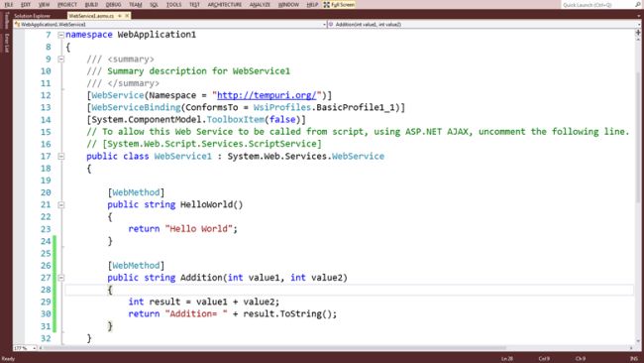Image resolution: width=644 pixels, height=363 pixels.
Task: Open the WINDOW menu
Action: 288,5
